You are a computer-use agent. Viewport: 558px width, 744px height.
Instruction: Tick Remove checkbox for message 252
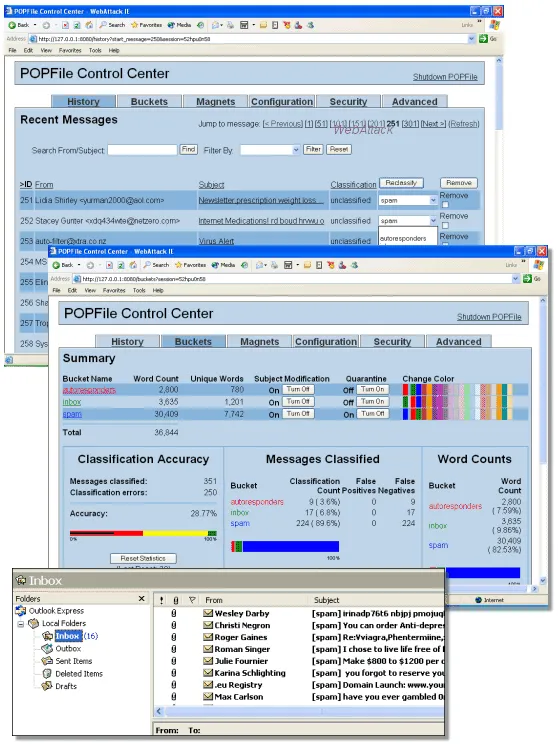pos(445,225)
